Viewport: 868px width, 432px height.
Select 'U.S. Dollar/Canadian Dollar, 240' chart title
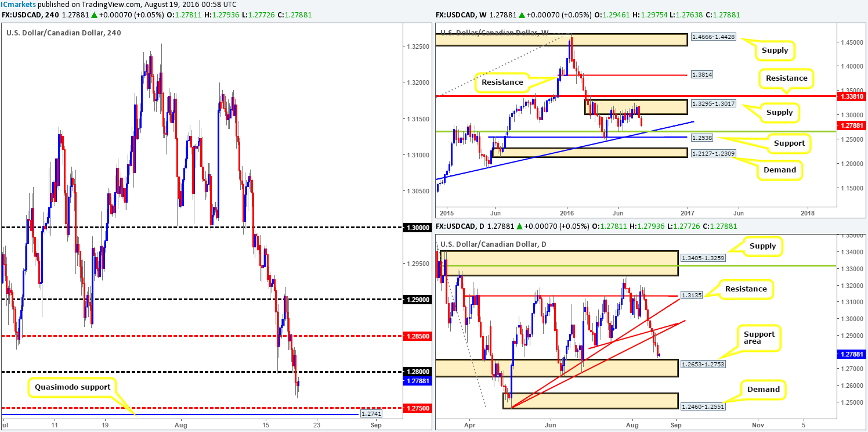(63, 33)
